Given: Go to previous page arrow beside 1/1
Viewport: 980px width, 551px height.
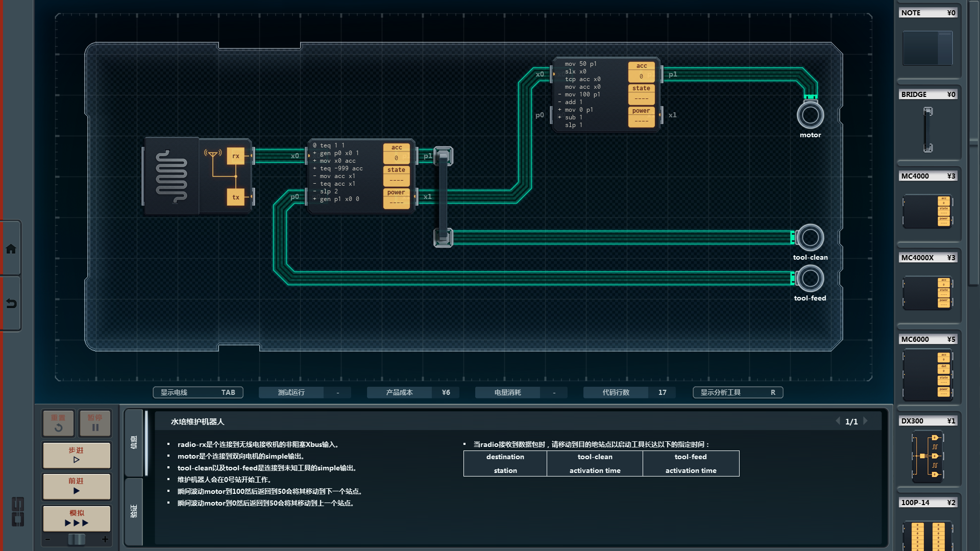Looking at the screenshot, I should click(x=838, y=421).
